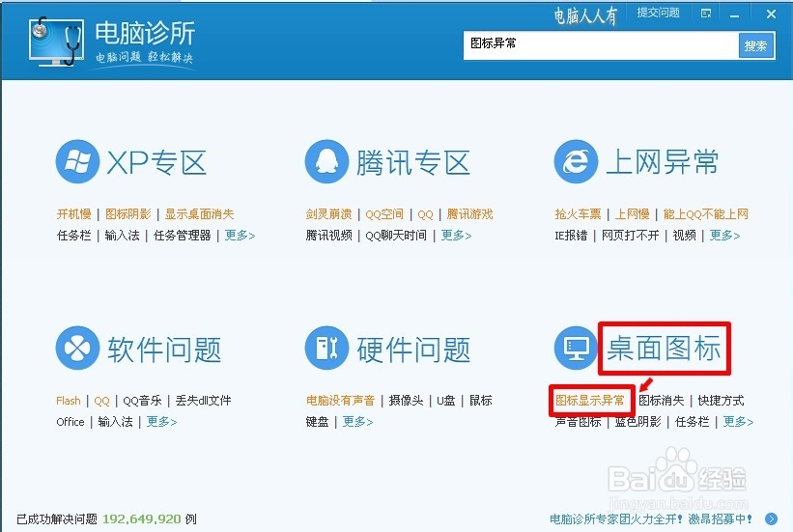Expand 更多> under 硬件问题
This screenshot has height=532, width=793.
pyautogui.click(x=357, y=422)
